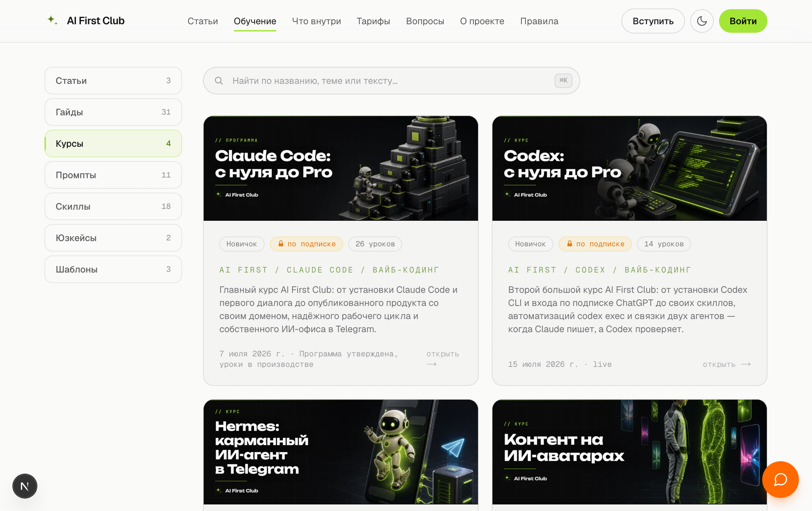
Task: Open the Тарифы header link
Action: 373,21
